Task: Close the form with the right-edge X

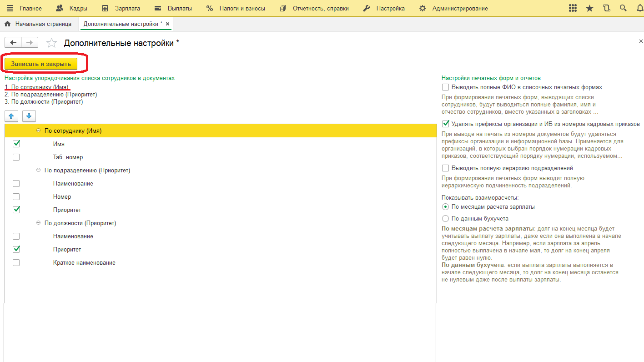Action: [641, 41]
